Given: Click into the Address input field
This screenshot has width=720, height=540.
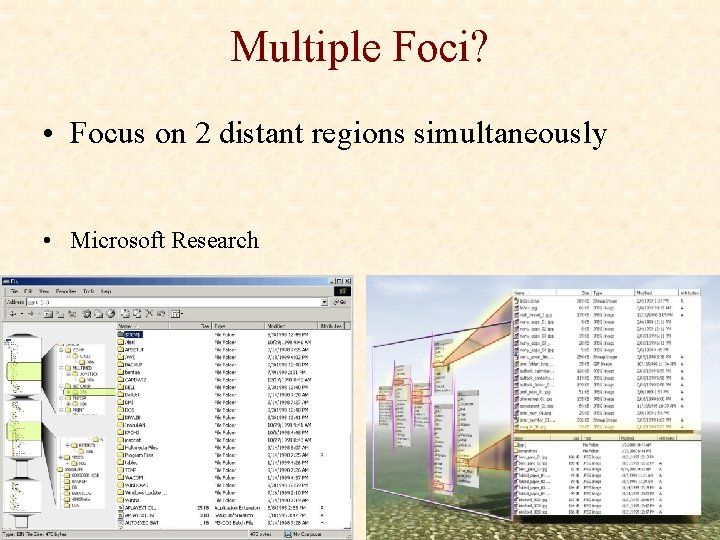Looking at the screenshot, I should click(x=174, y=302).
